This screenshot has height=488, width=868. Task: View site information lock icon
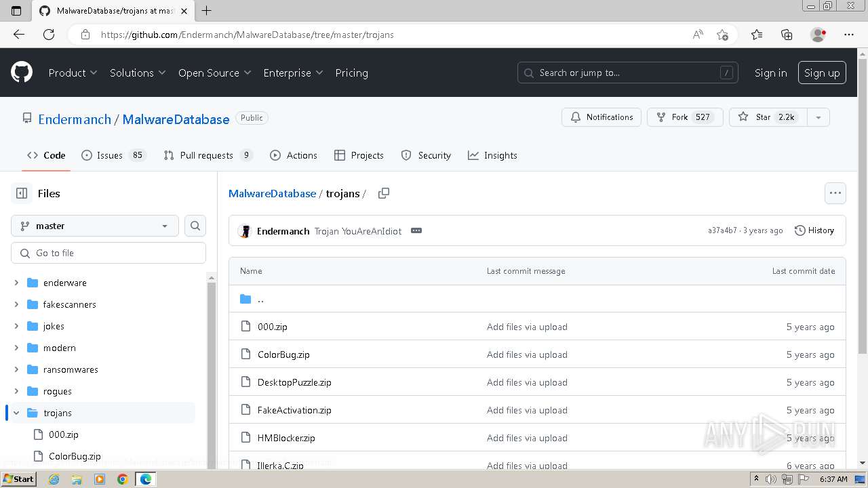85,35
